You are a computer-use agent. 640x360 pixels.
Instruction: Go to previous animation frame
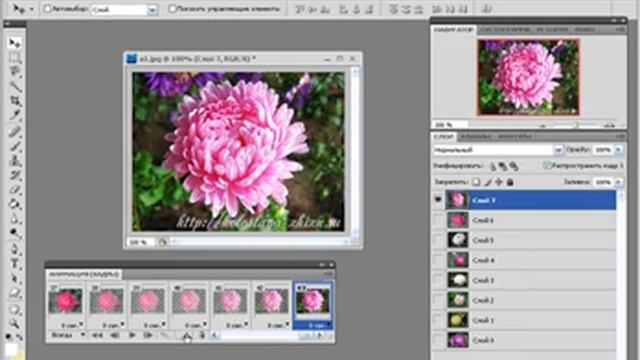[115, 336]
